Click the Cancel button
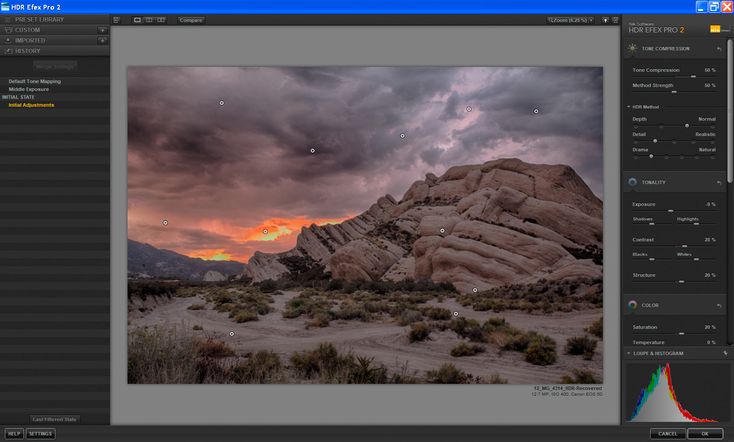The height and width of the screenshot is (442, 734). coord(667,433)
